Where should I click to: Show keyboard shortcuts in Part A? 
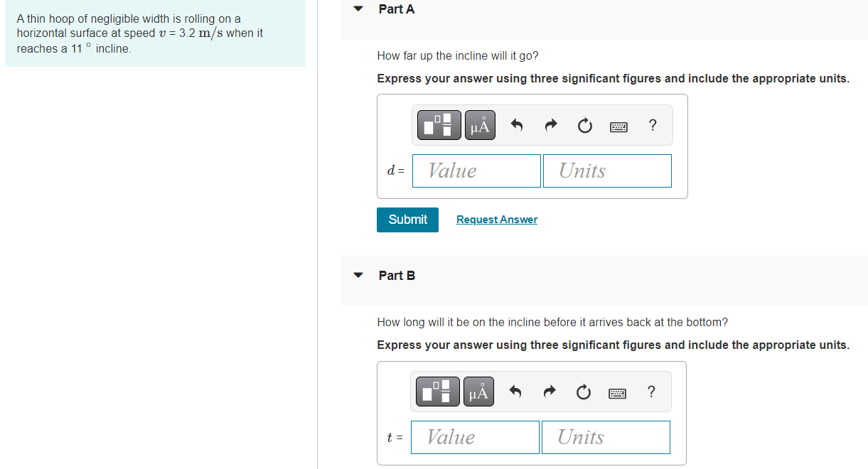pos(618,127)
